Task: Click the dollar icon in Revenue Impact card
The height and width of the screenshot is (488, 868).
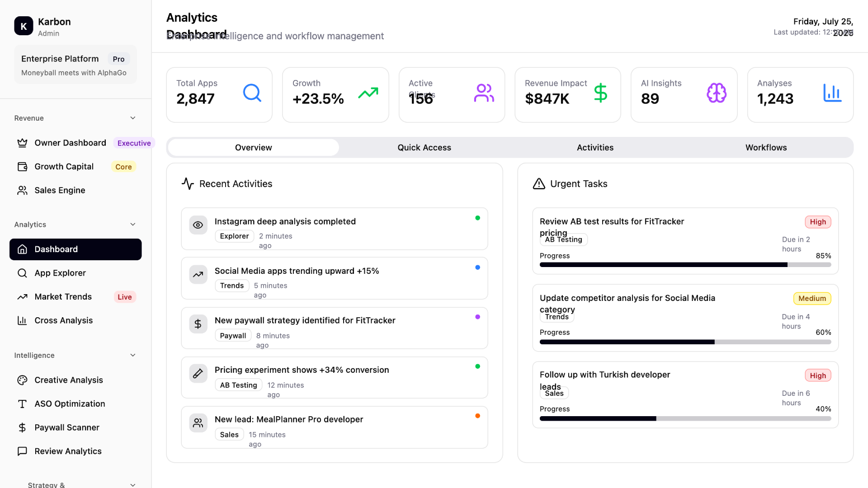Action: coord(600,93)
